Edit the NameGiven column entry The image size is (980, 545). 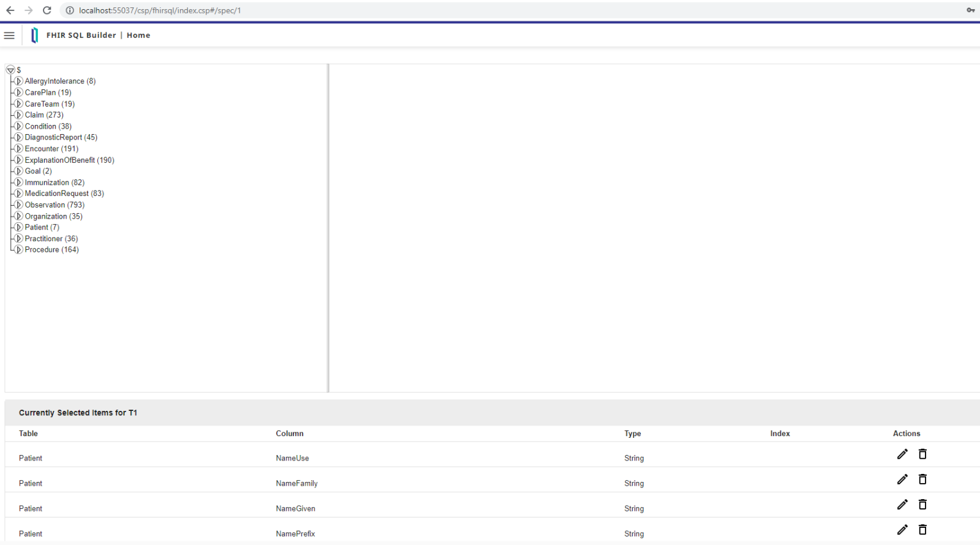tap(902, 505)
